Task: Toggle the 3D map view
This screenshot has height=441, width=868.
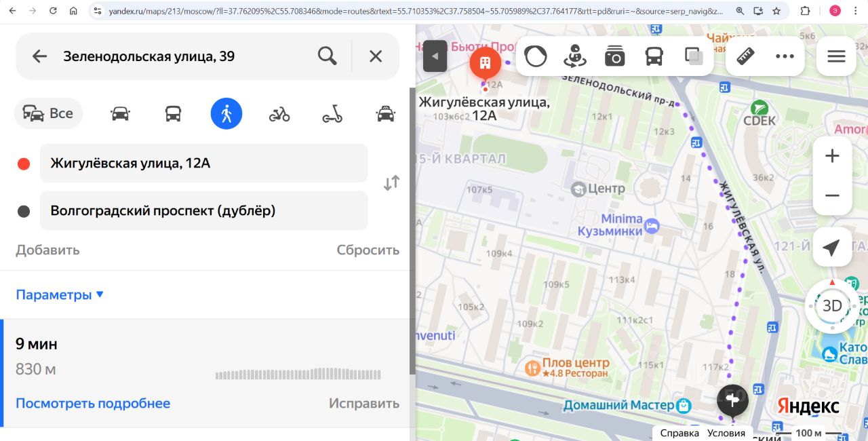Action: 832,305
